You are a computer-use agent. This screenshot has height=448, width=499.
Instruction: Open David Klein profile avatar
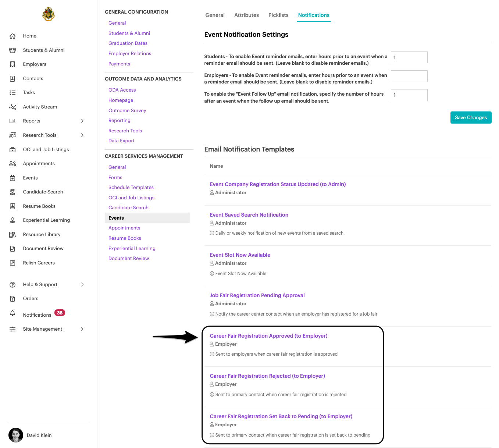(16, 435)
